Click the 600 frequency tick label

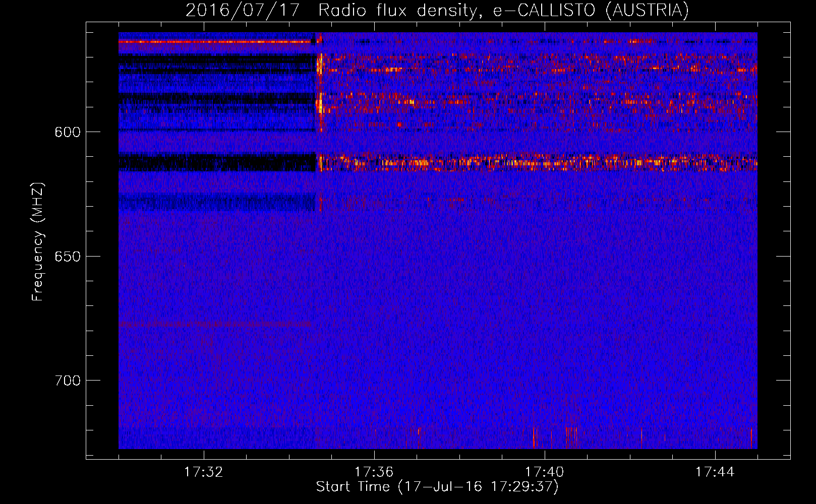coord(68,132)
